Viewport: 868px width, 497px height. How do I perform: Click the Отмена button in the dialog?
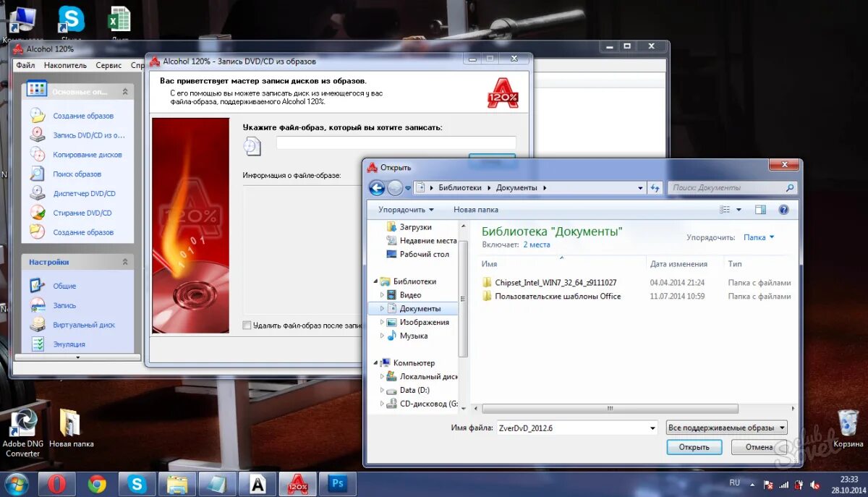click(x=759, y=447)
